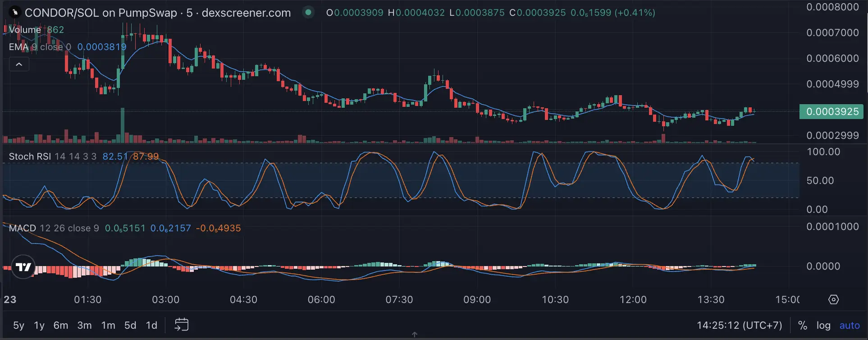
Task: Toggle log scale mode
Action: pyautogui.click(x=823, y=325)
